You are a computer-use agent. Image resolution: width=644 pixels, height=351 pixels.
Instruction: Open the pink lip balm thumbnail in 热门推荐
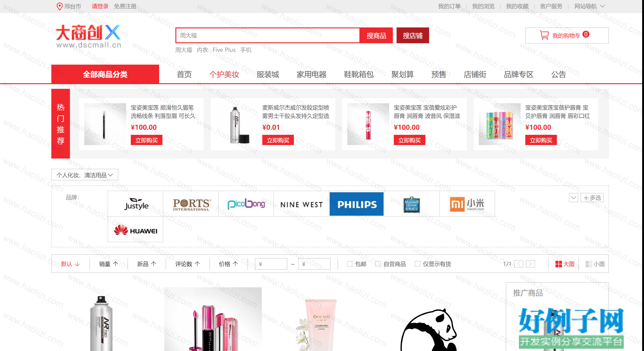pos(368,124)
